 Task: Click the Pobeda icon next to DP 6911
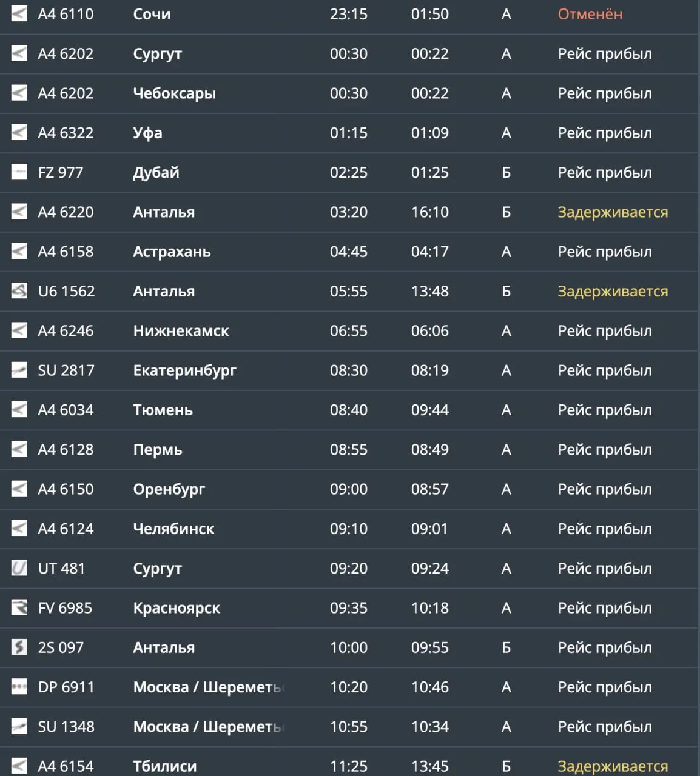(x=19, y=687)
